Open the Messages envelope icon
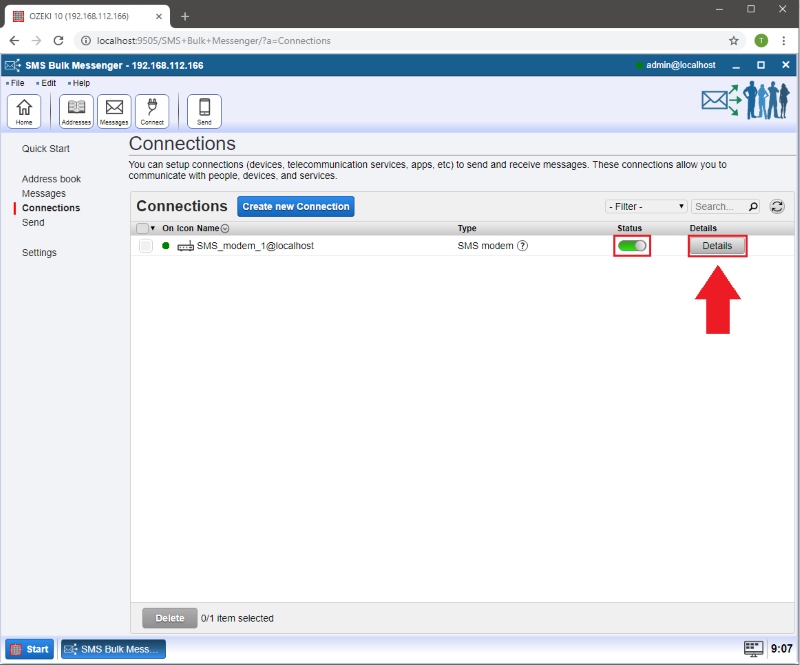The height and width of the screenshot is (665, 800). point(114,111)
